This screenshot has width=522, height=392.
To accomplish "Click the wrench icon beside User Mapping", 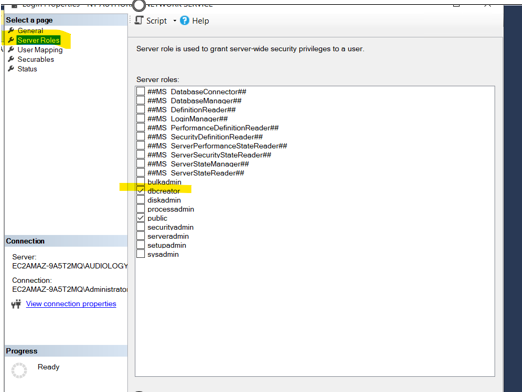I will 11,50.
